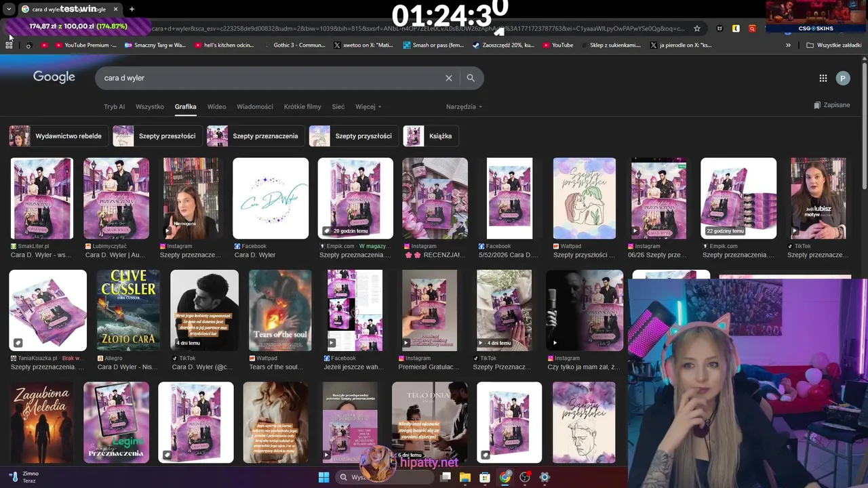Click the 'Czy tylko ja mam żal, ż...' result title
868x488 pixels.
[x=584, y=367]
